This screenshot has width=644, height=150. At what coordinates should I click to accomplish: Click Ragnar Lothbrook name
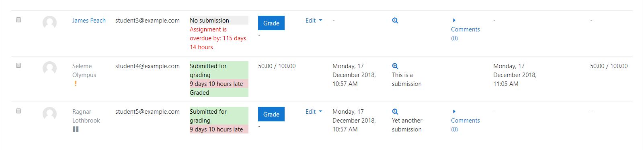point(86,116)
